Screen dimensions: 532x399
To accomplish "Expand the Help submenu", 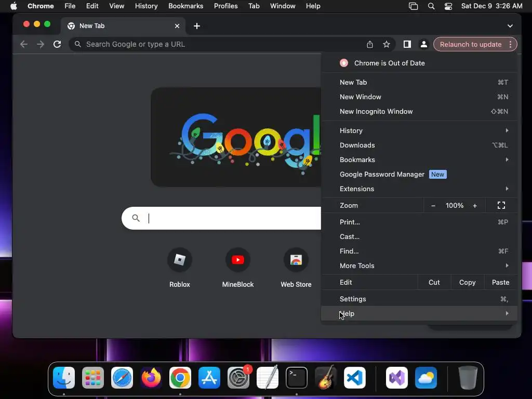I will click(x=419, y=313).
